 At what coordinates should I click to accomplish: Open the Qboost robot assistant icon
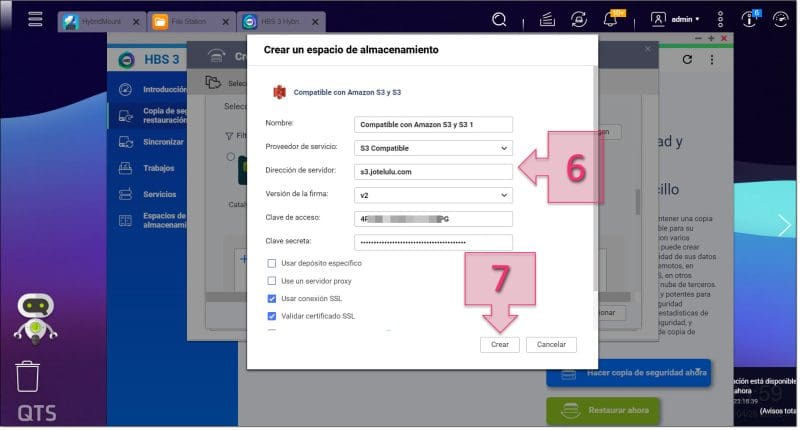(x=35, y=318)
